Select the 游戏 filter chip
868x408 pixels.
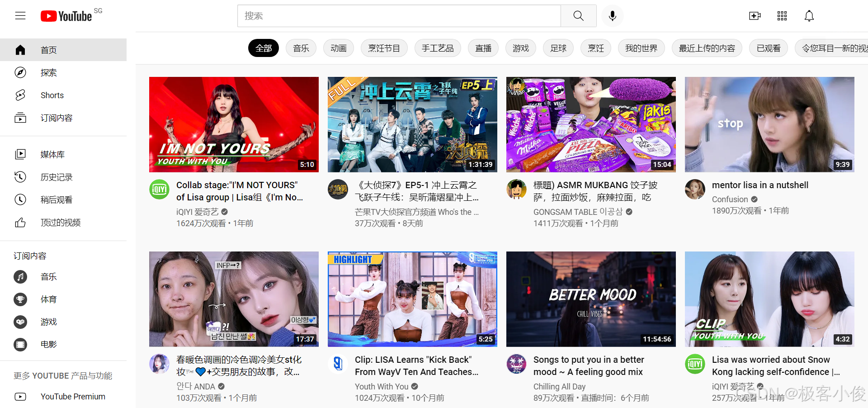pos(521,48)
